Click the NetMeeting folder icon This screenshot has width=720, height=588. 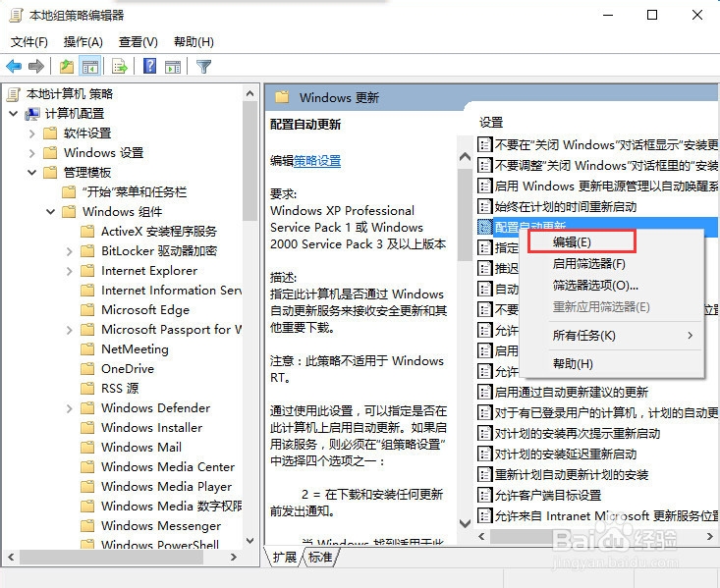[x=87, y=348]
